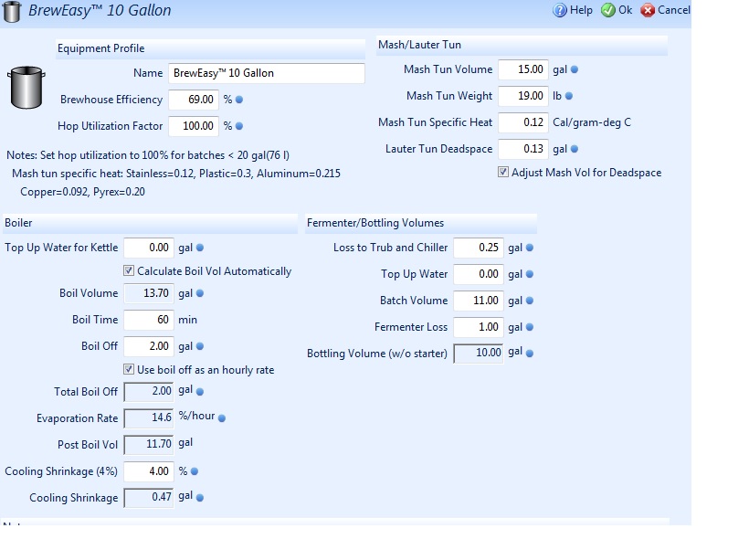Discard changes with the Cancel button
749x560 pixels.
[x=665, y=10]
